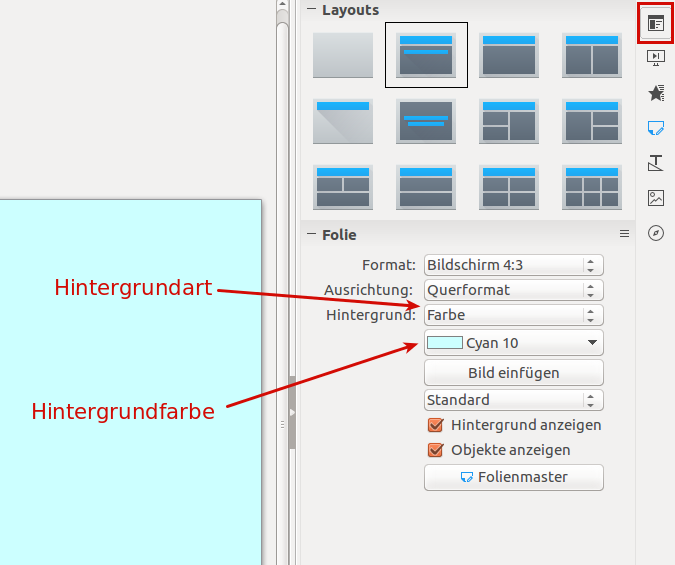The width and height of the screenshot is (675, 565).
Task: Open the Hintergrund dropdown showing 'Farbe'
Action: (513, 315)
